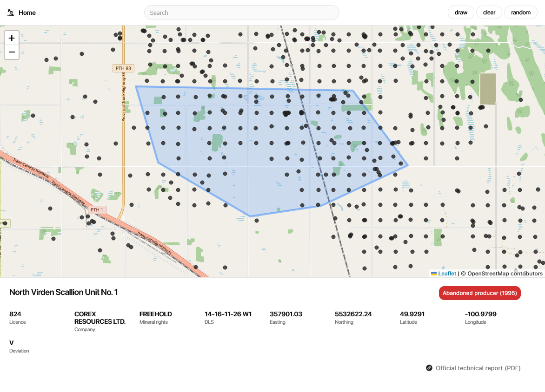Viewport: 545px width, 392px height.
Task: Click the latitude value 49.9291
Action: tap(412, 314)
